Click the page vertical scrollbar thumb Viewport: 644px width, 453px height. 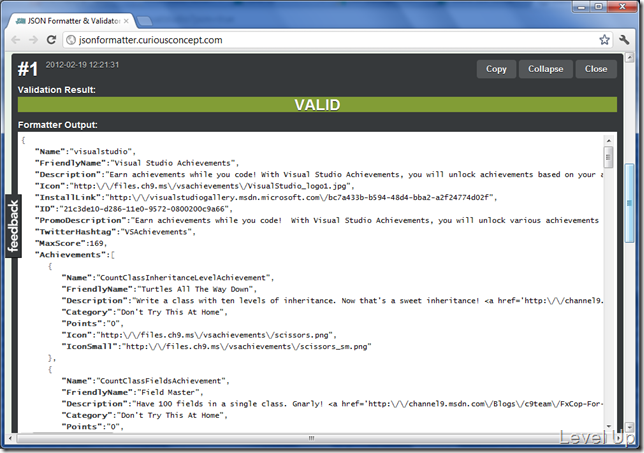pyautogui.click(x=629, y=203)
